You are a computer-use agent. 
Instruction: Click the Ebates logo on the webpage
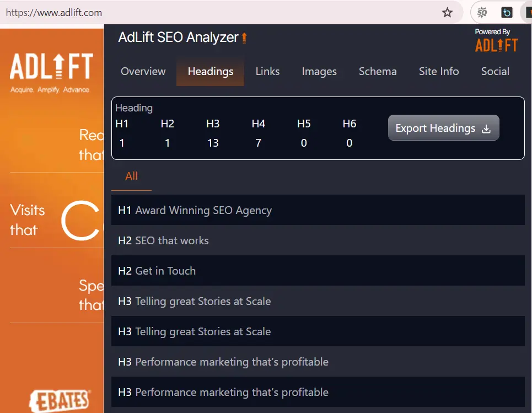pos(61,401)
